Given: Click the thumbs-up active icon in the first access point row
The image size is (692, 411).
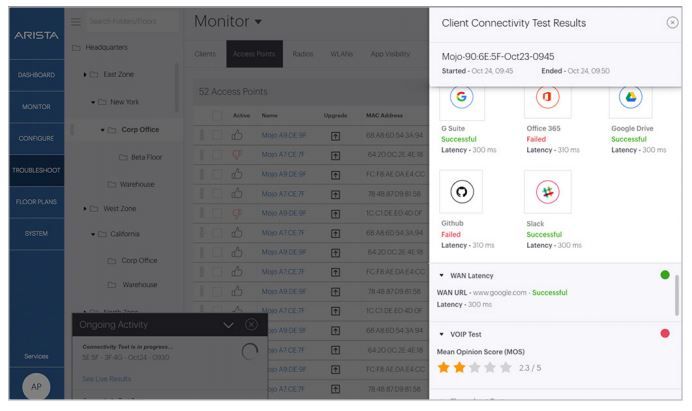Looking at the screenshot, I should [237, 135].
